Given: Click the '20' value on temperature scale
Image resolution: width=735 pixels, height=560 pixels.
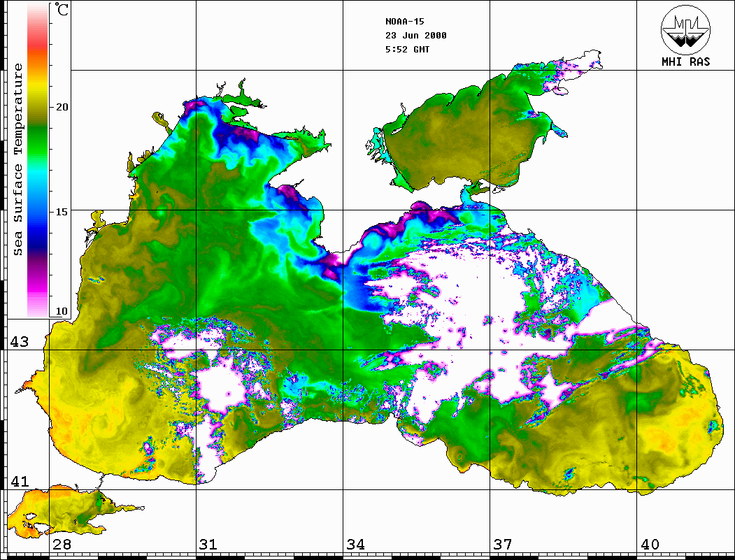Looking at the screenshot, I should [x=62, y=107].
